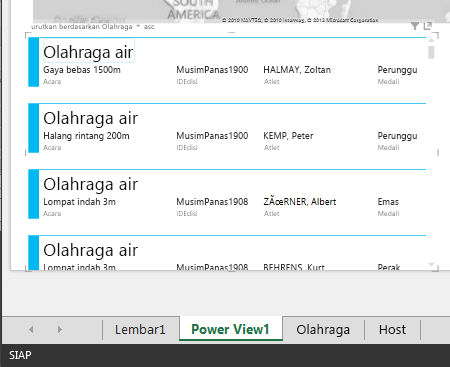Click 'Gaya bebas 1500m' event text
The width and height of the screenshot is (450, 367).
(82, 70)
